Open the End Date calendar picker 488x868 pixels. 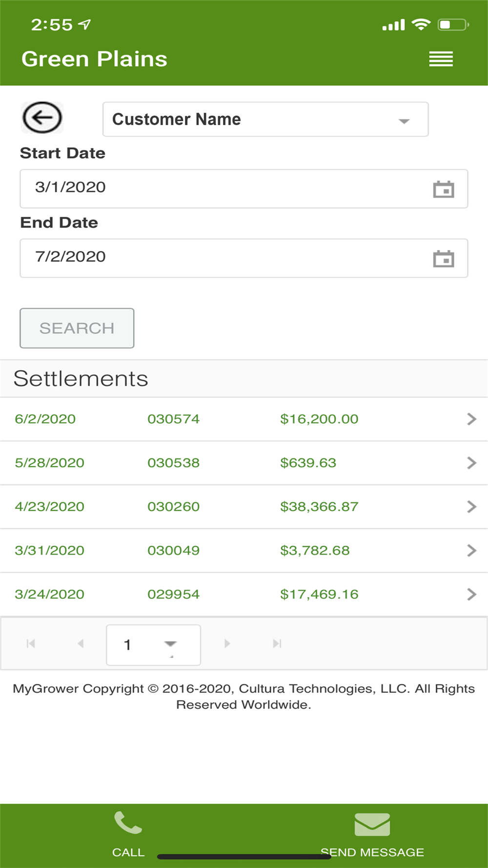(443, 259)
